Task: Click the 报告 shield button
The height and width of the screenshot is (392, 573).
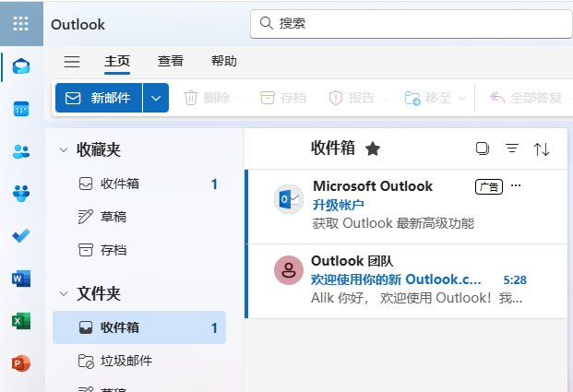Action: (x=352, y=98)
